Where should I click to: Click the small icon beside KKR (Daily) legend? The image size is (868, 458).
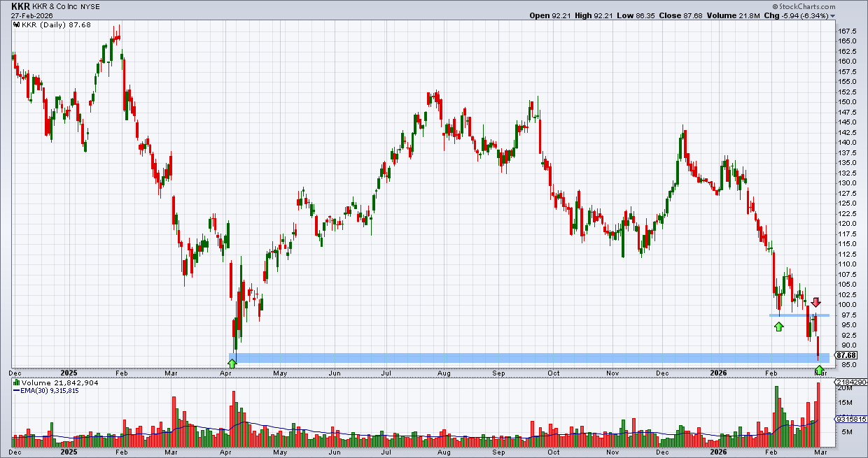[15, 24]
